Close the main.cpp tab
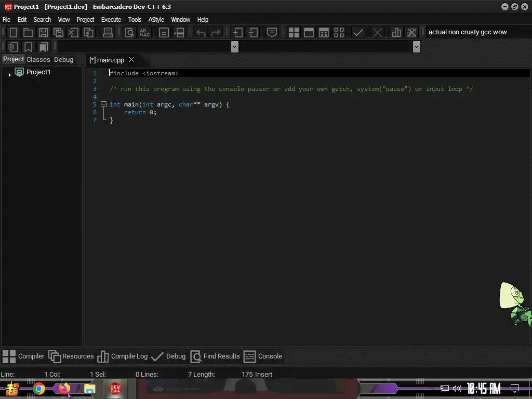Viewport: 532px width, 399px height. pyautogui.click(x=131, y=60)
